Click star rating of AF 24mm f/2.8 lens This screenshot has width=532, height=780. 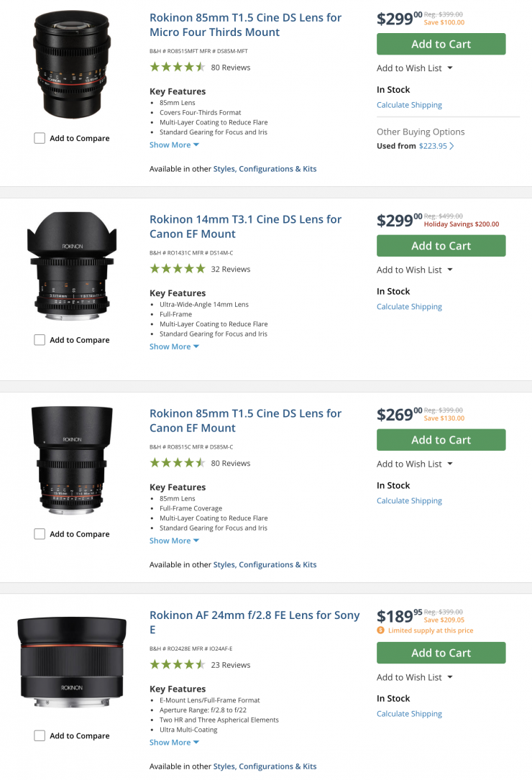(x=177, y=665)
